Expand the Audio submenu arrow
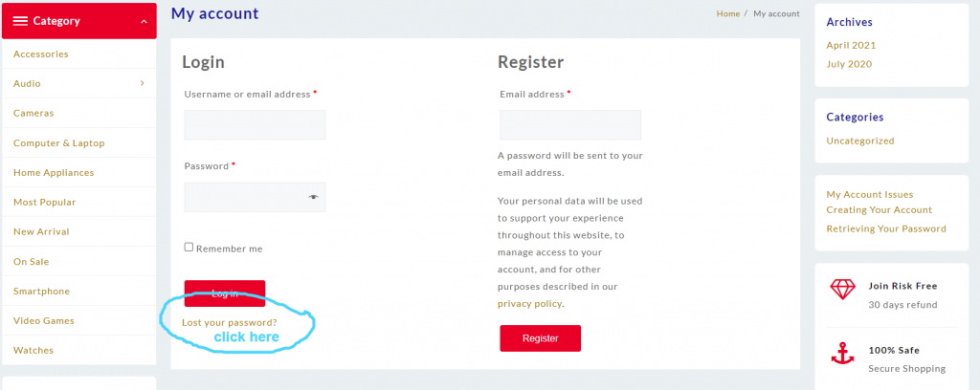 point(143,83)
